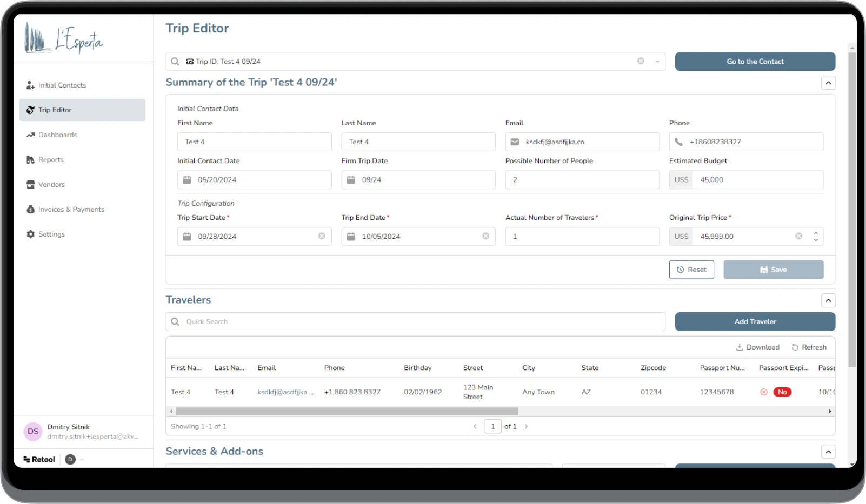This screenshot has height=504, width=866.
Task: Collapse the Services & Add-ons section
Action: pos(828,452)
